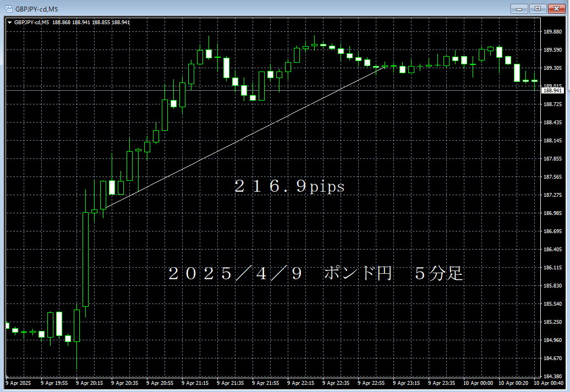Click the chart window icon in title bar
570x392 pixels.
point(9,8)
